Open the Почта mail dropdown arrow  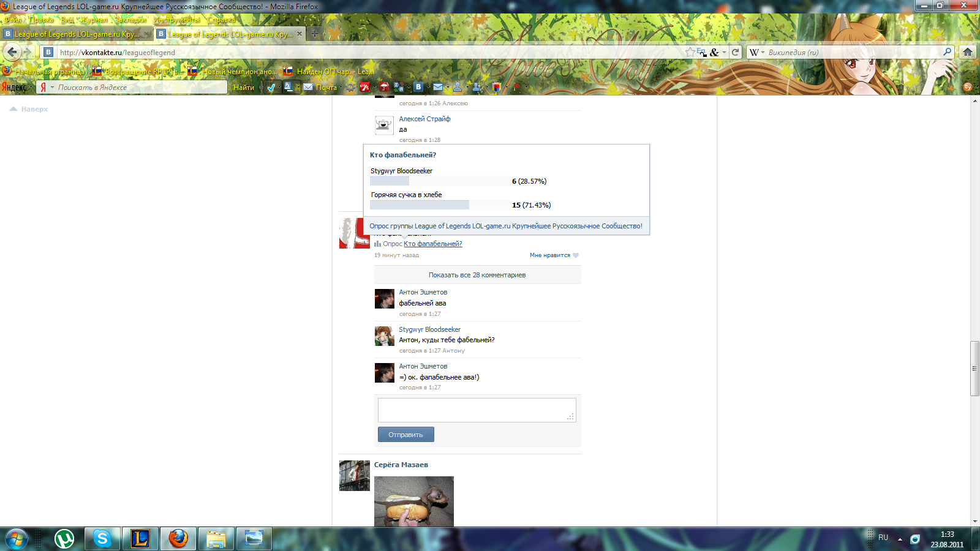[x=341, y=88]
